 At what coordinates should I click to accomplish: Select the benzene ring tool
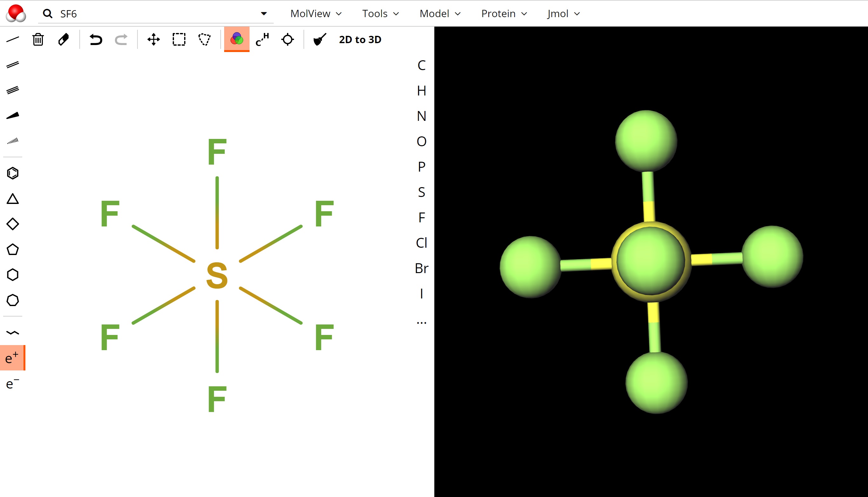tap(13, 173)
